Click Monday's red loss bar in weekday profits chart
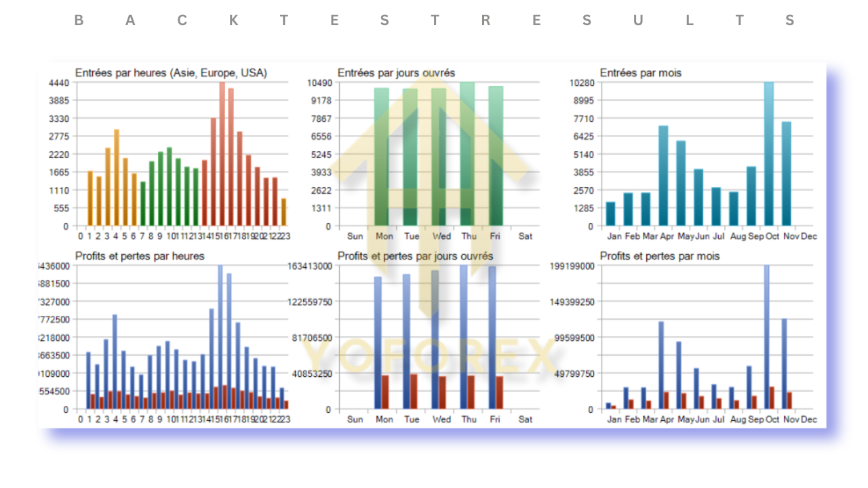 [x=385, y=392]
